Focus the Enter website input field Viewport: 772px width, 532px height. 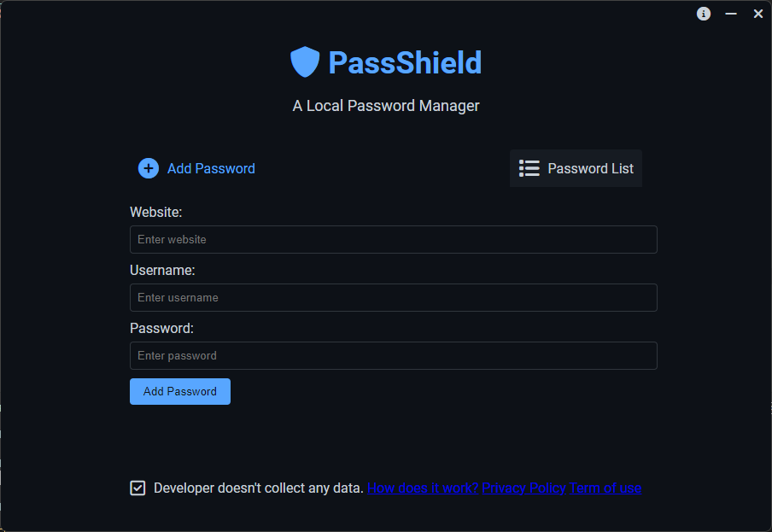(x=393, y=239)
